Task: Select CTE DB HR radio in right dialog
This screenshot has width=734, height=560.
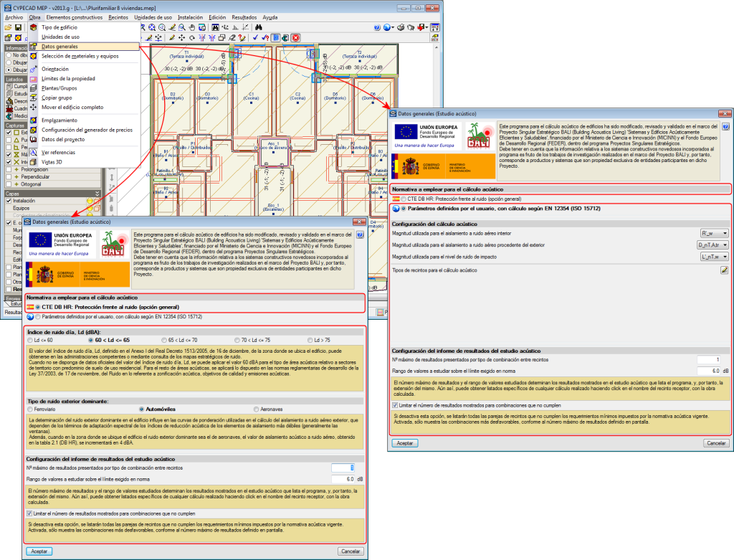Action: [x=404, y=199]
